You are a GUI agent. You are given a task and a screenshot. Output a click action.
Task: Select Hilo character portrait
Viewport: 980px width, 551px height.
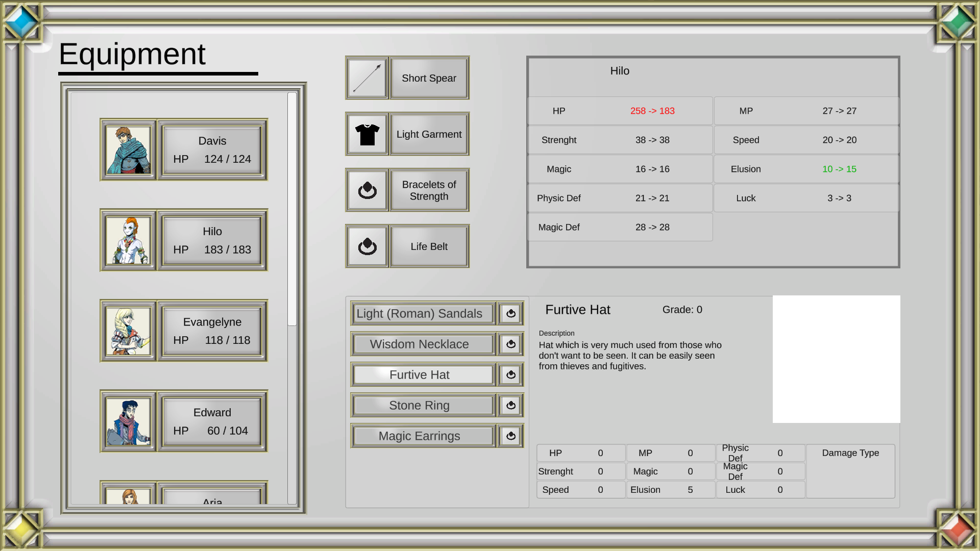click(x=128, y=240)
